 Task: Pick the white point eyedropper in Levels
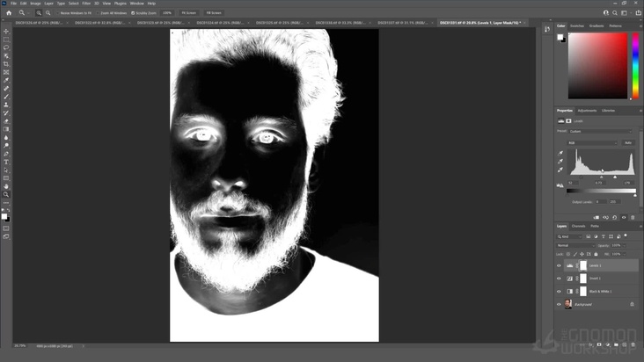[560, 170]
